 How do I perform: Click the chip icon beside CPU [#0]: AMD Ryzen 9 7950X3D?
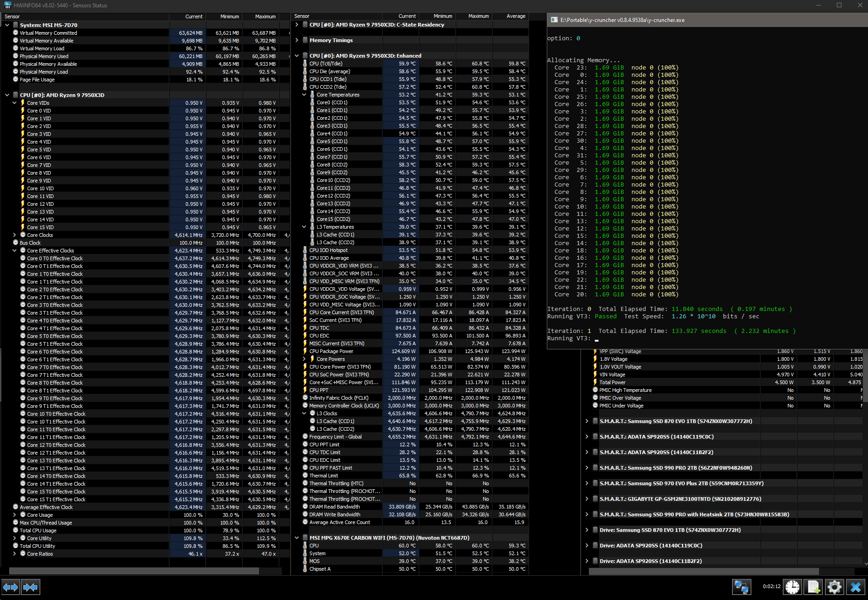(16, 95)
